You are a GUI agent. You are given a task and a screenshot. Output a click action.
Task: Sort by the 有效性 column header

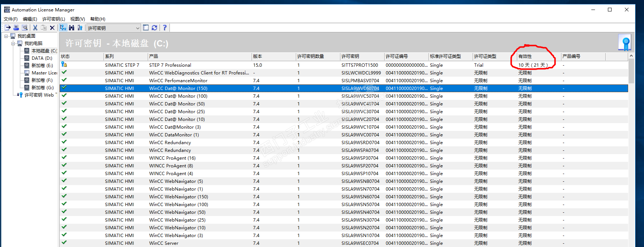539,56
